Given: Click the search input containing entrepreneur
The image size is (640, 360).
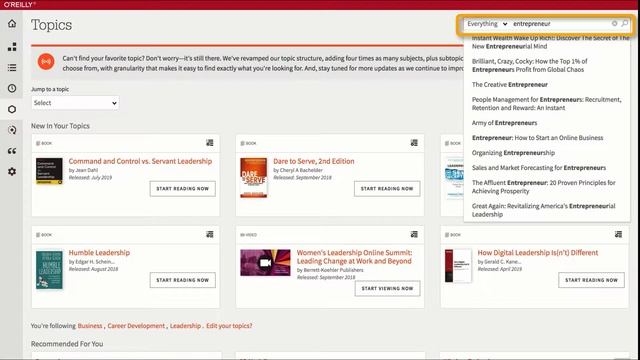Looking at the screenshot, I should 560,24.
